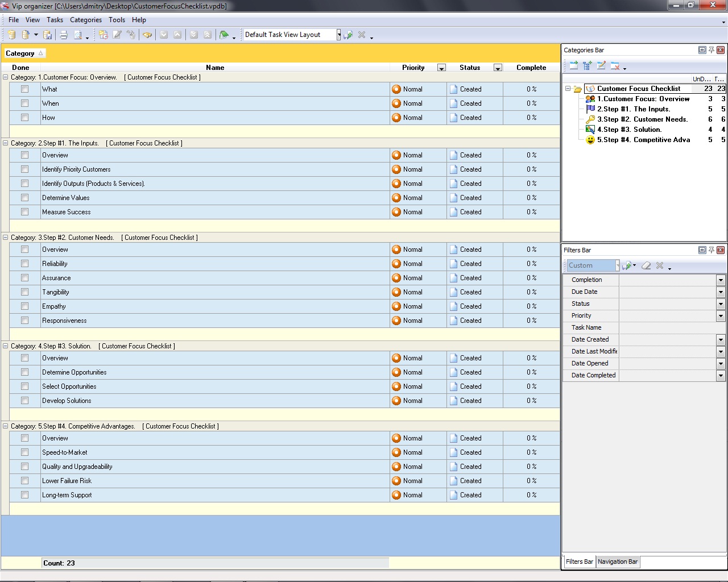Mark 'Identify Priority Customers' as done
Viewport: 728px width, 582px height.
[x=24, y=169]
